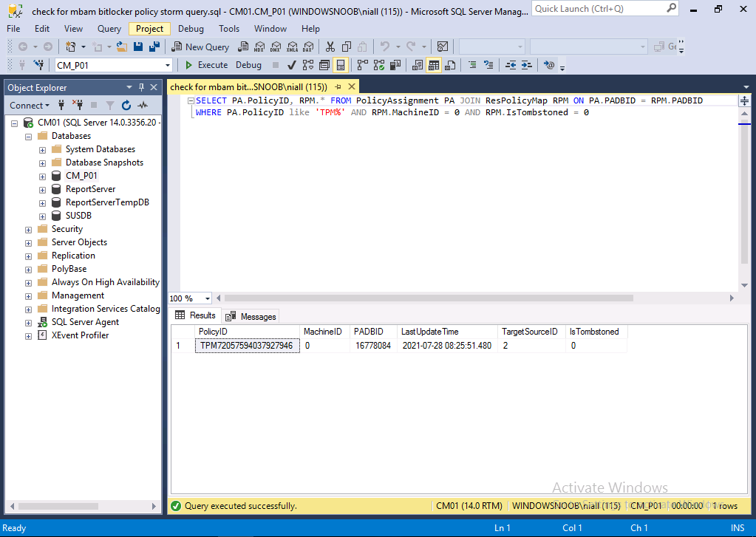Open a new XMLA query
This screenshot has width=756, height=537.
point(292,47)
